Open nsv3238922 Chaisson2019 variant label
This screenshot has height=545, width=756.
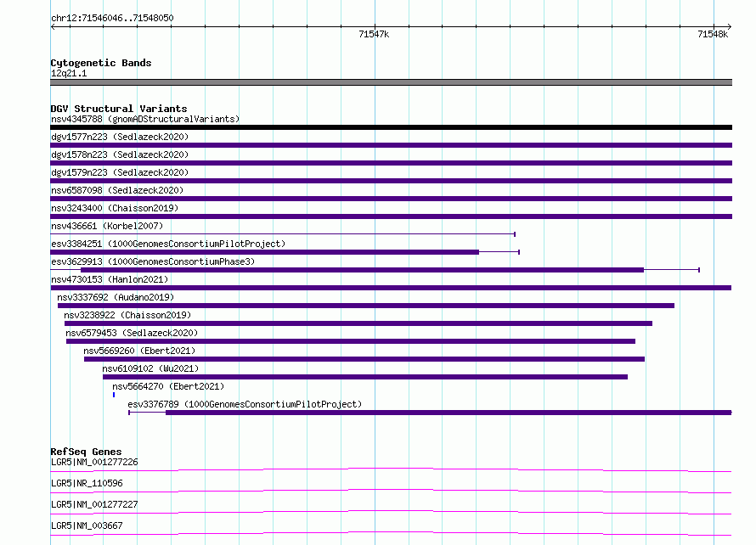pyautogui.click(x=127, y=315)
